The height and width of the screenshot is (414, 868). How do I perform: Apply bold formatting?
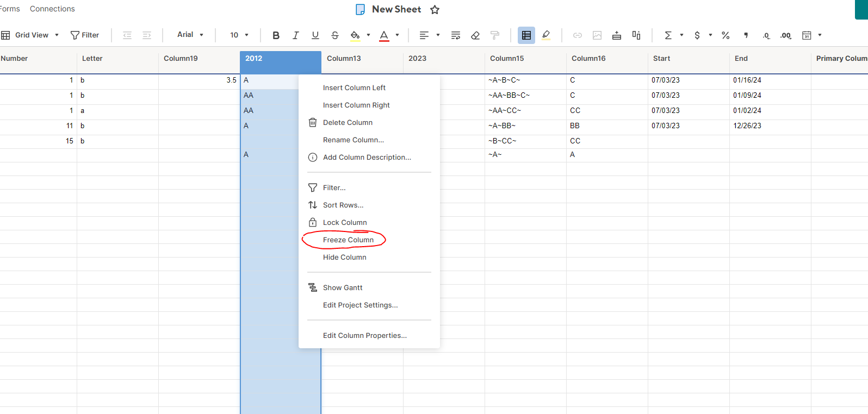[276, 35]
